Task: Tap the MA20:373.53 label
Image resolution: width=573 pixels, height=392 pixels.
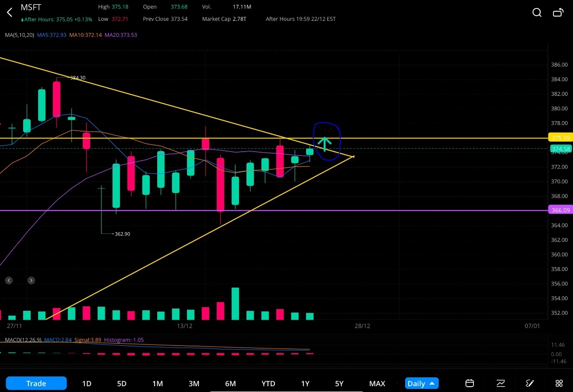Action: (x=121, y=35)
